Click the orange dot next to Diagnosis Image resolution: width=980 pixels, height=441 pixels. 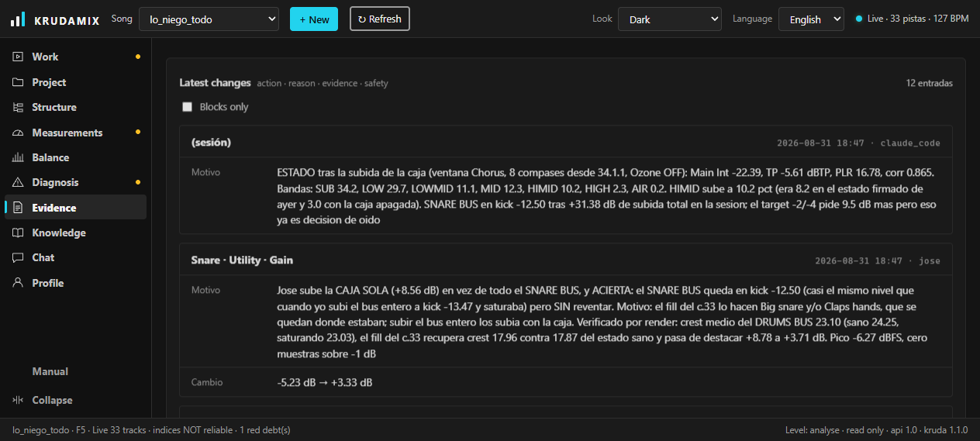[x=138, y=182]
